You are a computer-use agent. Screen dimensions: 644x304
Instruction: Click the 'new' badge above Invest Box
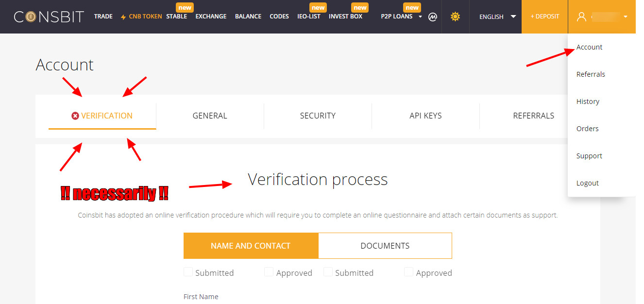coord(360,8)
